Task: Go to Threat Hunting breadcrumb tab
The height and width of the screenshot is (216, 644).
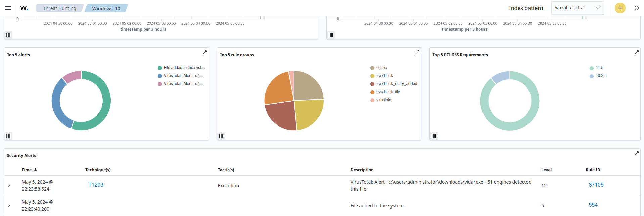Action: pos(59,8)
